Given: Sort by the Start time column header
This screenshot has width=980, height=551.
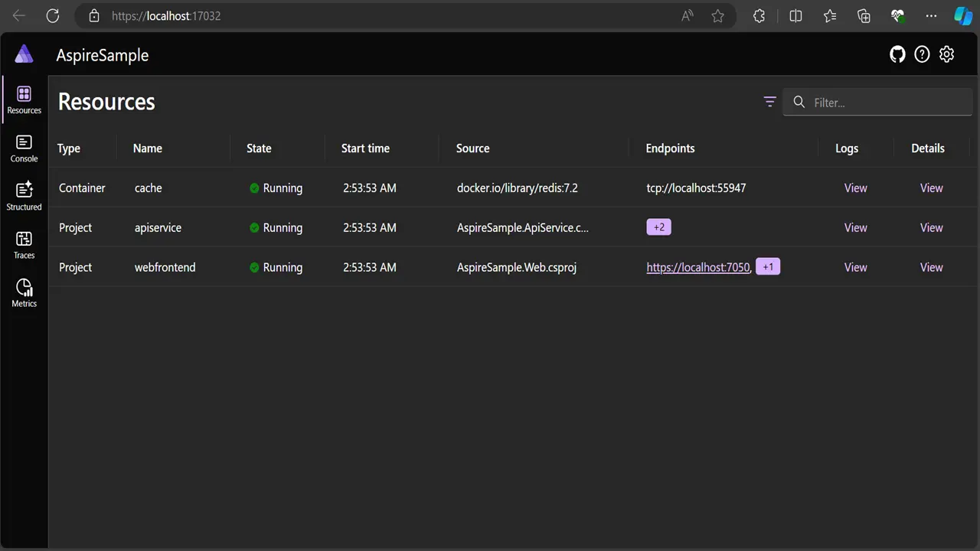Looking at the screenshot, I should 365,148.
